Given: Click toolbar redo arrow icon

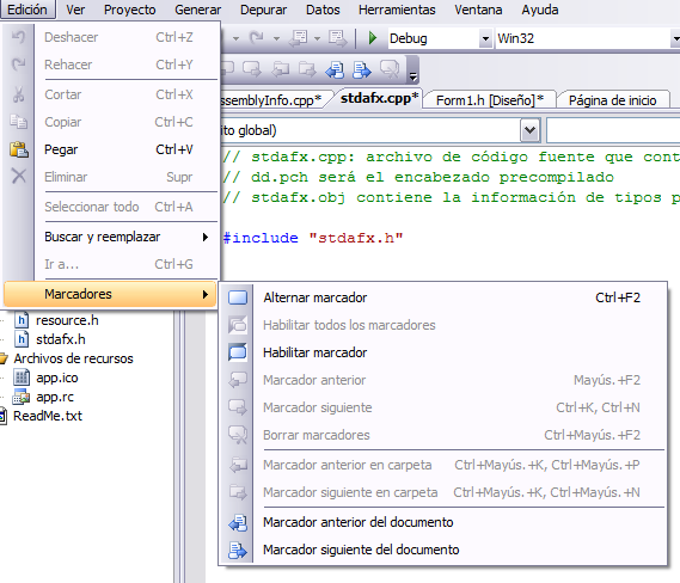Looking at the screenshot, I should pyautogui.click(x=256, y=38).
